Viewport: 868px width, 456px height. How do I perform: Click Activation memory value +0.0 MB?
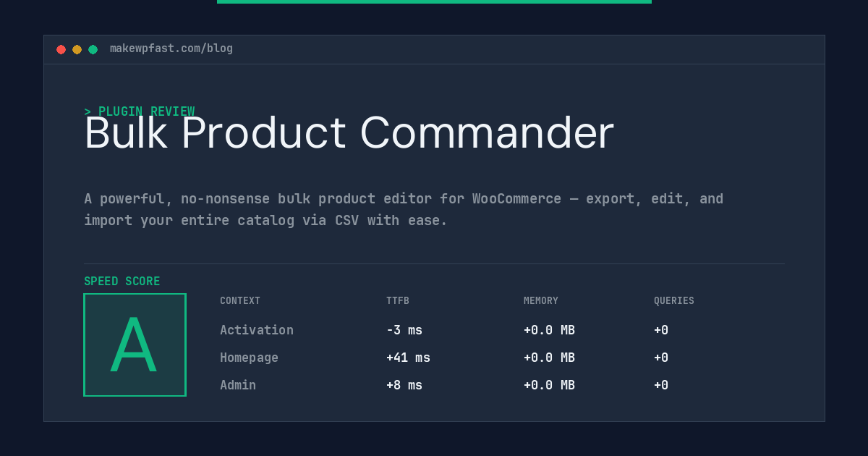coord(549,330)
